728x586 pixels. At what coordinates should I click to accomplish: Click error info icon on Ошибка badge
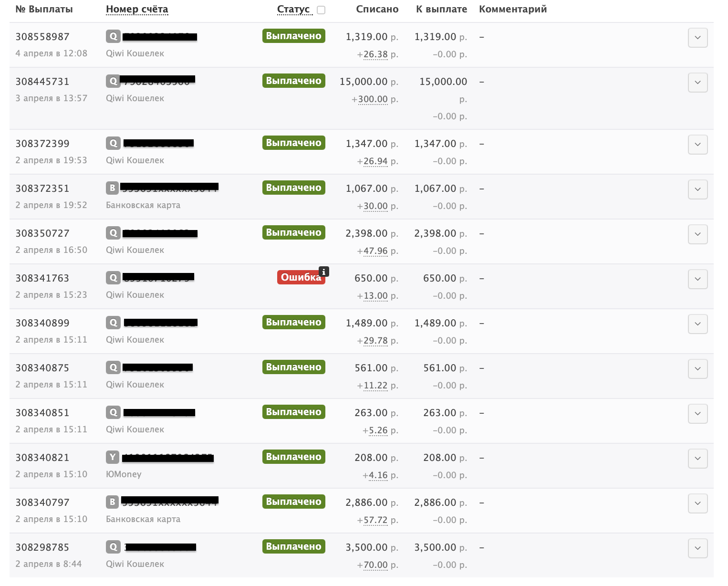click(x=324, y=272)
